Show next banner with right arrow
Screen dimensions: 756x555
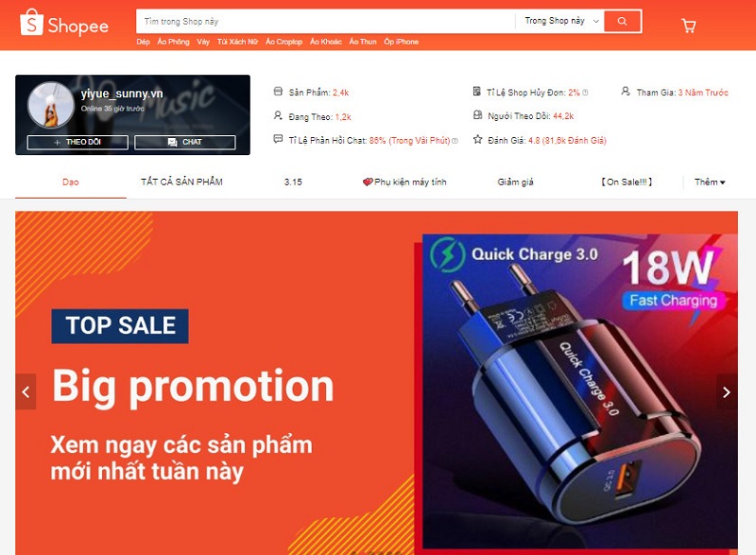[727, 392]
